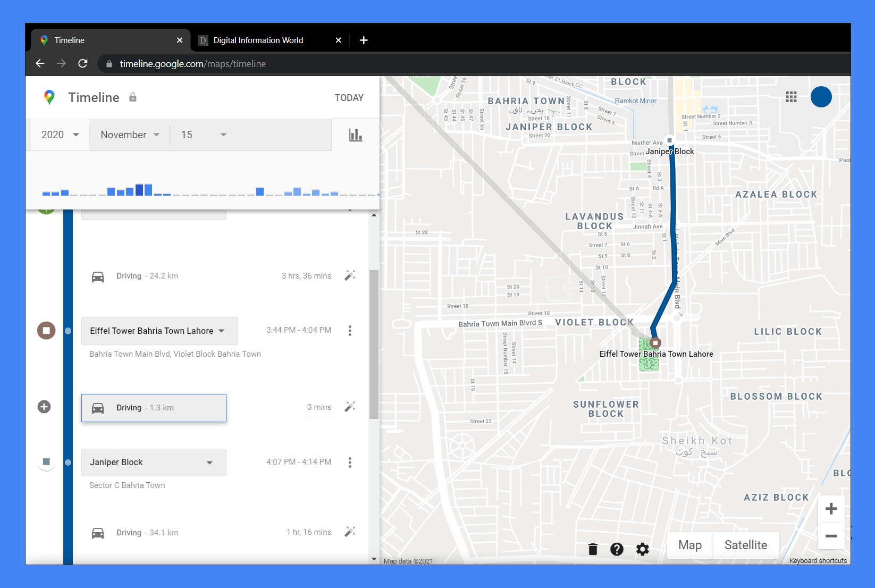Close the Digital Information World tab

click(339, 40)
